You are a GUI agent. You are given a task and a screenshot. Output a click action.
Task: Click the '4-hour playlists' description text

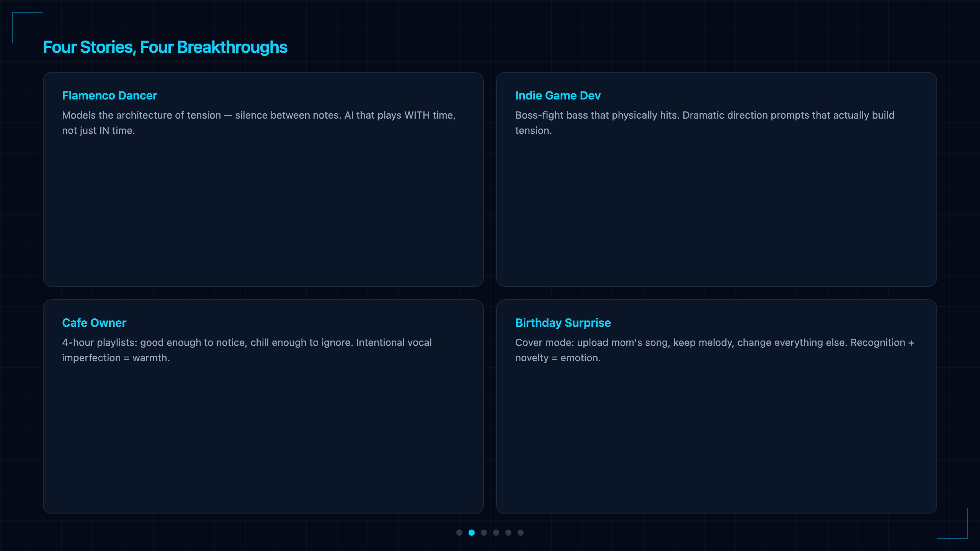[247, 350]
